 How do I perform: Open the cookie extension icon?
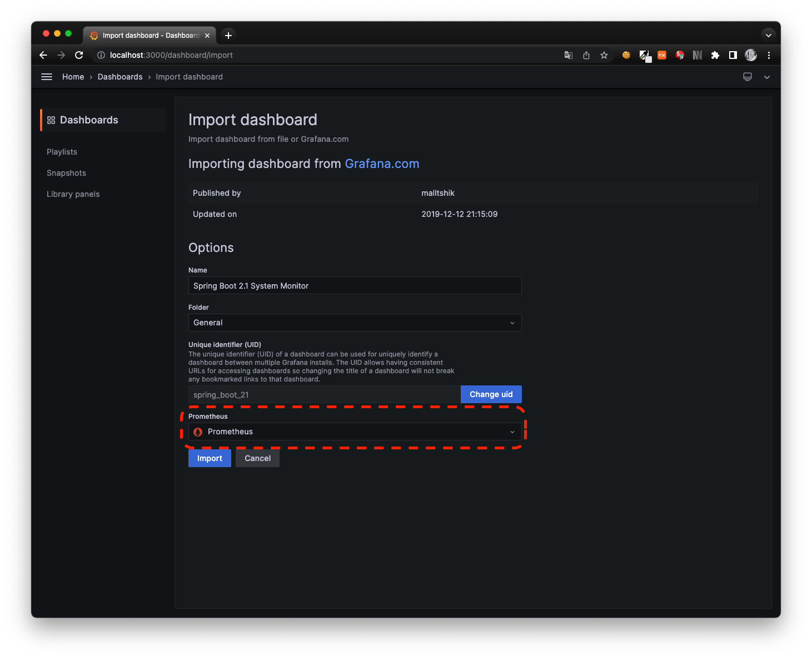coord(626,55)
